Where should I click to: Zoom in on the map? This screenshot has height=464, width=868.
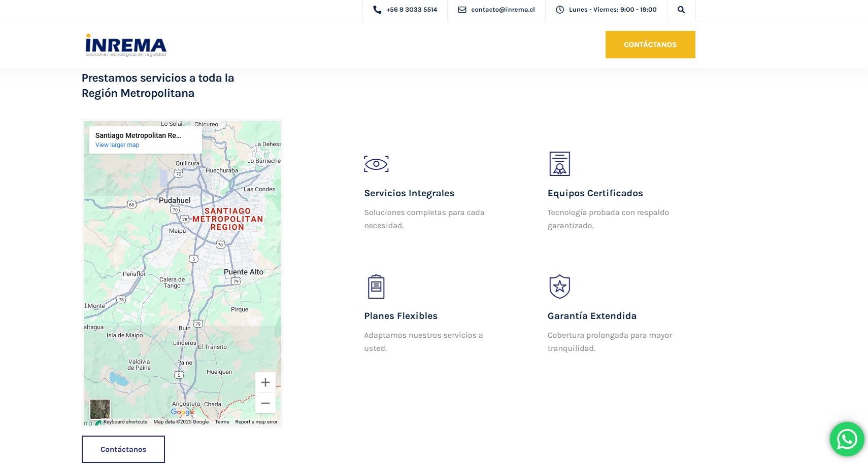(x=265, y=382)
